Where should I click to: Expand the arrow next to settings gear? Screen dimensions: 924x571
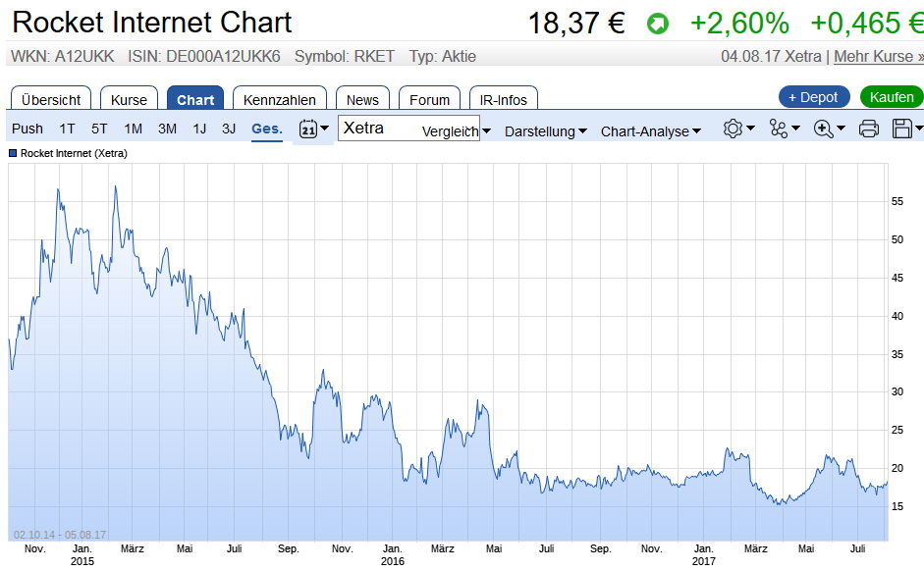click(x=750, y=128)
